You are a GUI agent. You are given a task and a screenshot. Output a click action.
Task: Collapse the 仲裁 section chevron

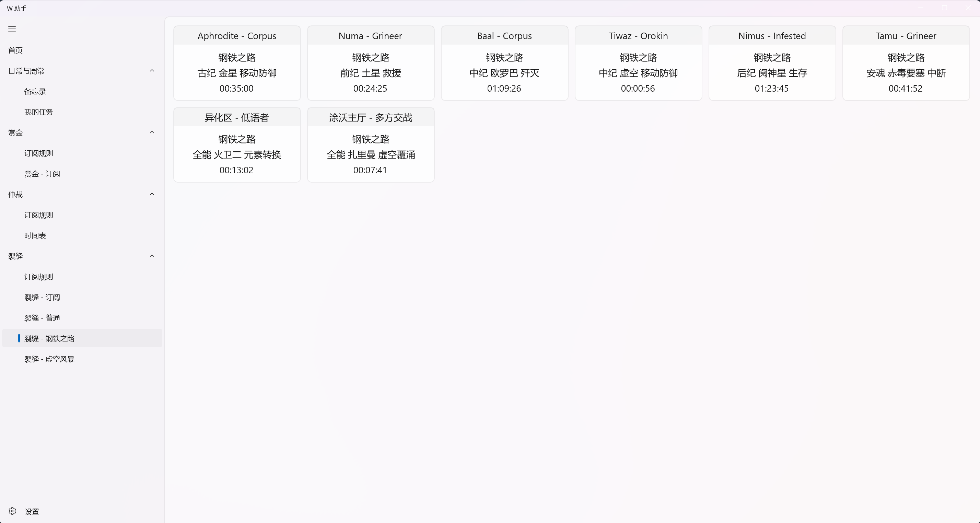(152, 194)
